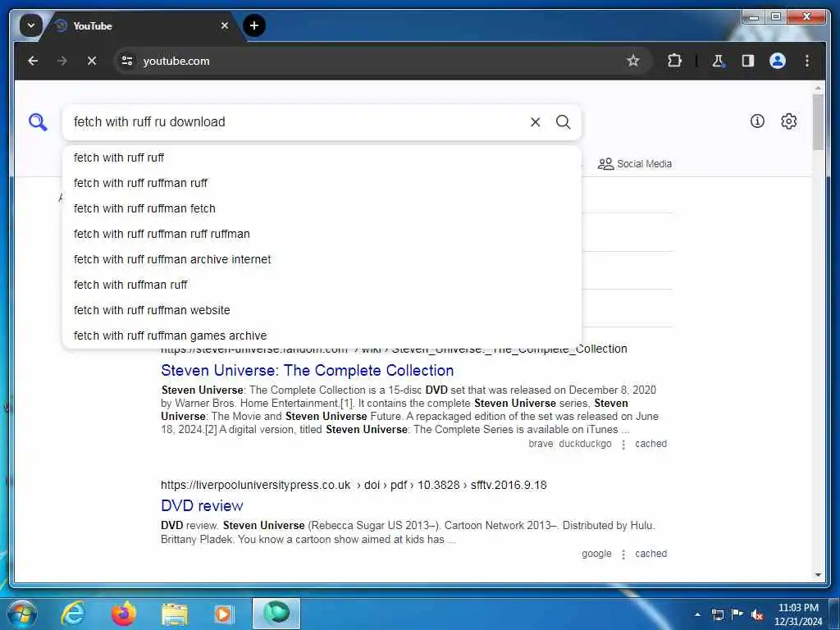Click the scrollbar up arrow

point(818,87)
